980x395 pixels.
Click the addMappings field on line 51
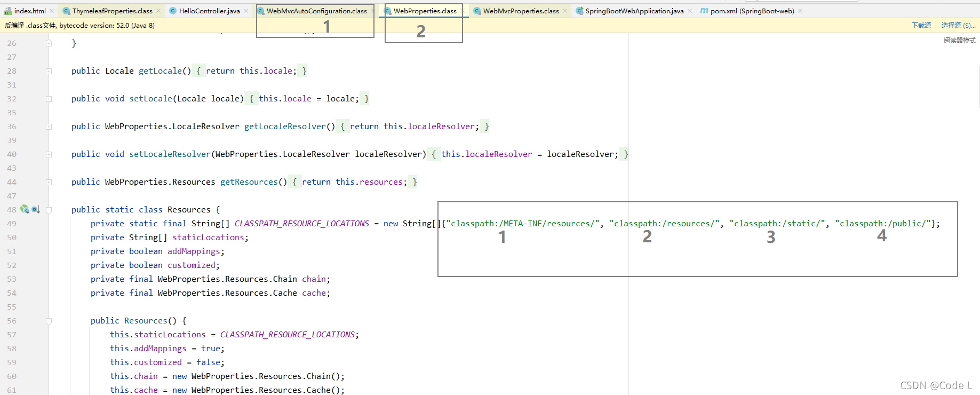point(194,251)
